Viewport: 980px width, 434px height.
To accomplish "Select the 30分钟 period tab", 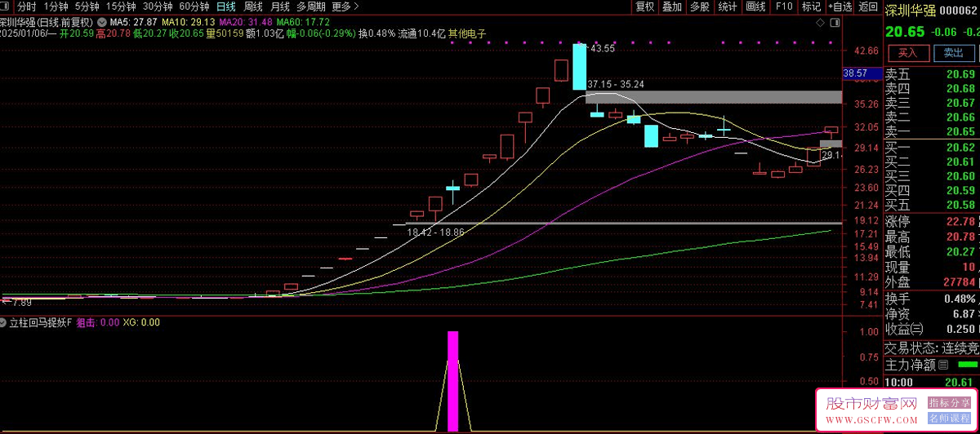I will pyautogui.click(x=158, y=6).
